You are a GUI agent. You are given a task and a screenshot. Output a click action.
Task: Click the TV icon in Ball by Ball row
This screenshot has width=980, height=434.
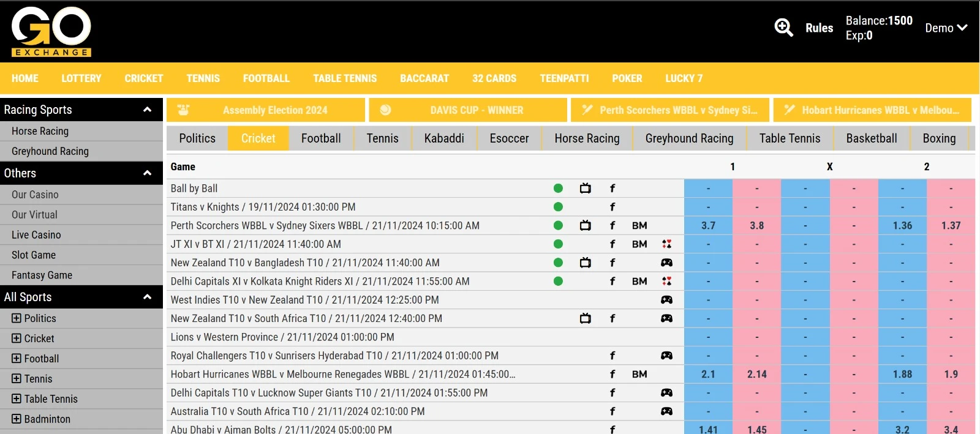586,189
